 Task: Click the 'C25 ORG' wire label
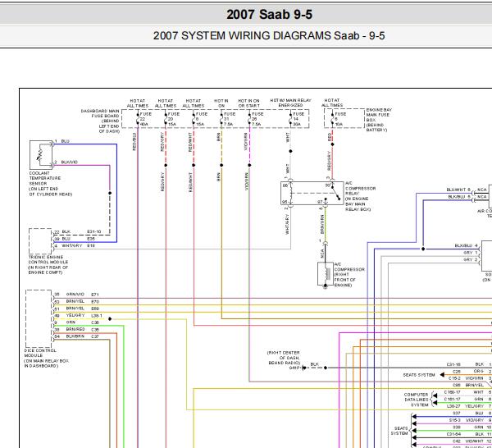(x=468, y=371)
